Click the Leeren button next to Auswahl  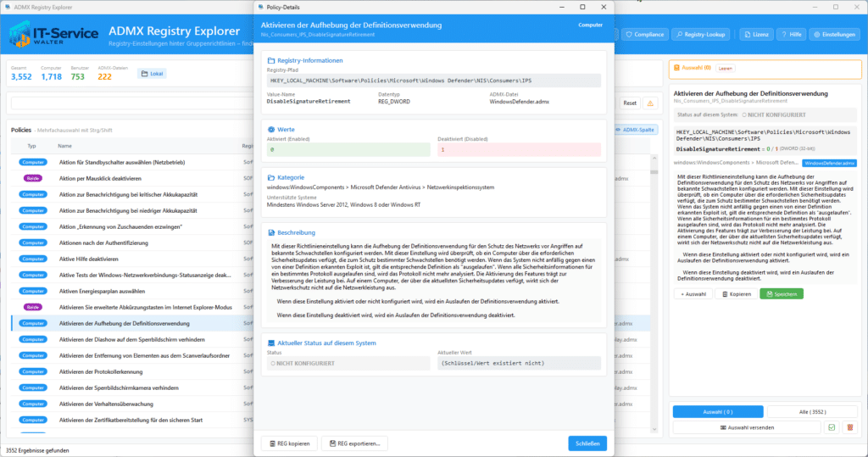[x=726, y=68]
